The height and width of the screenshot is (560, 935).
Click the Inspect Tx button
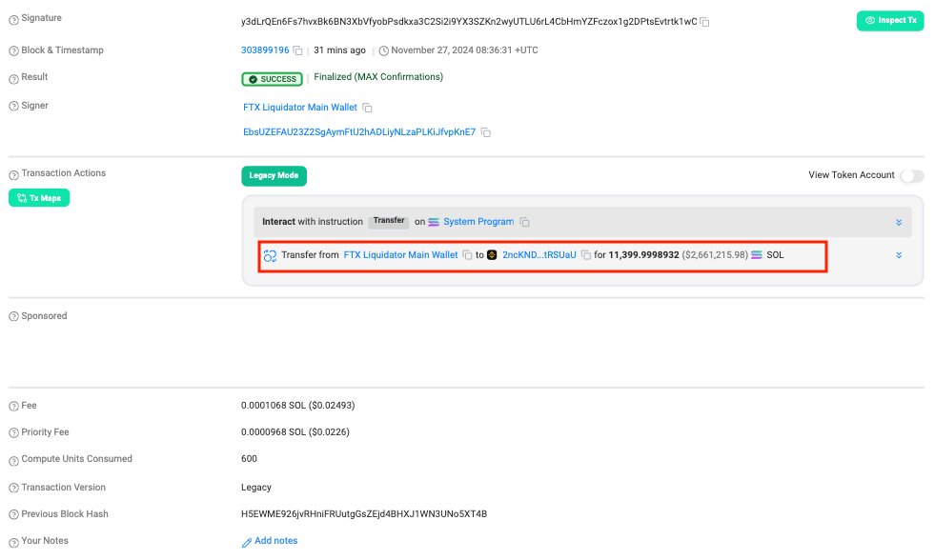coord(890,20)
